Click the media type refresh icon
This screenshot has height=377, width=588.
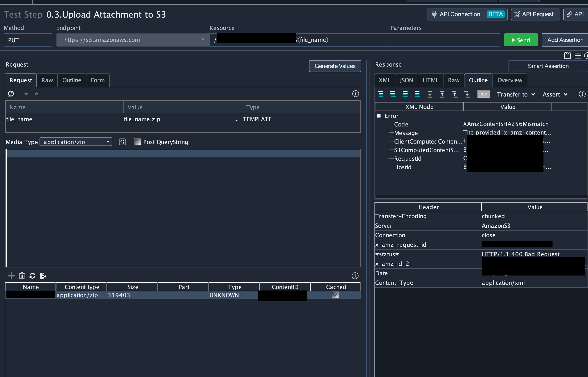pyautogui.click(x=122, y=142)
